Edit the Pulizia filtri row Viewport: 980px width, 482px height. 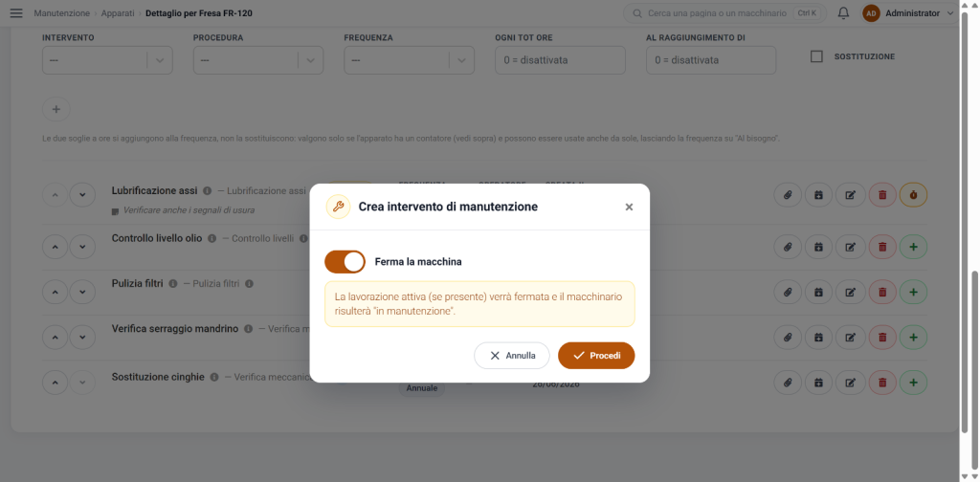[x=850, y=293]
